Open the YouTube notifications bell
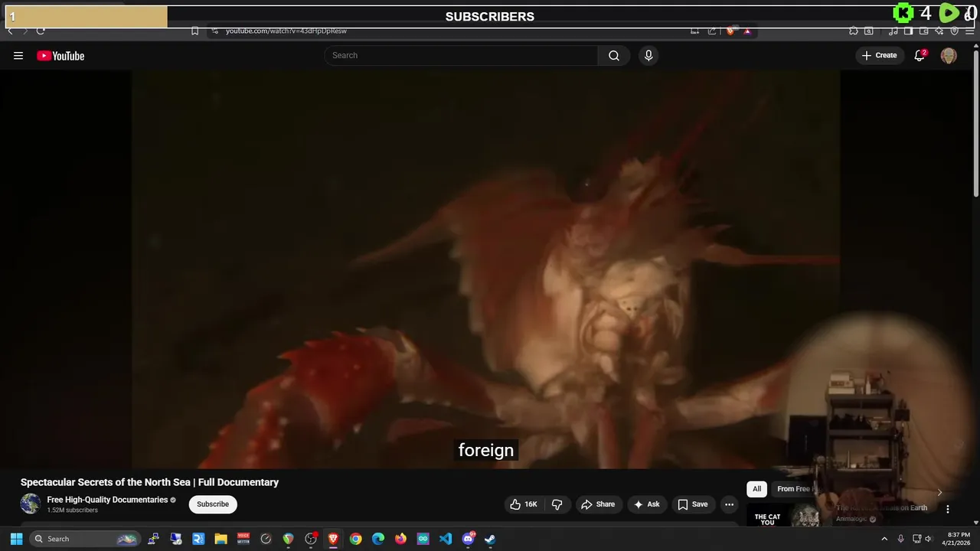This screenshot has height=551, width=980. point(920,55)
